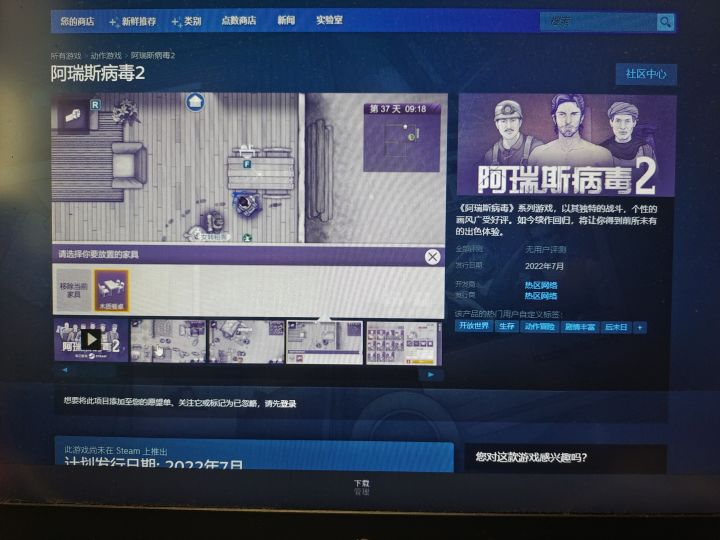Click the 登录 login link
The height and width of the screenshot is (540, 720).
[x=287, y=404]
